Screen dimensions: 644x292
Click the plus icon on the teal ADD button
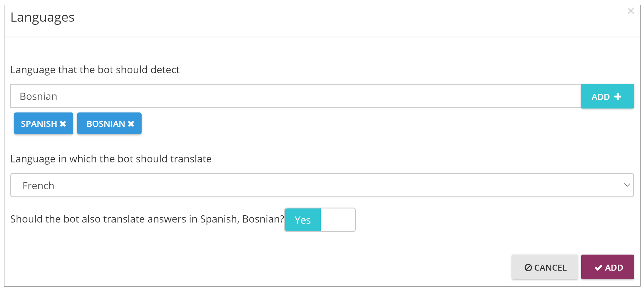[x=618, y=96]
